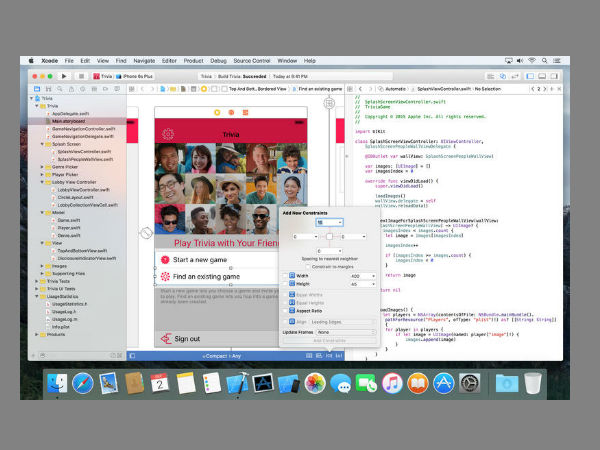This screenshot has height=450, width=600.
Task: Open Safari from the Dock
Action: tap(83, 383)
